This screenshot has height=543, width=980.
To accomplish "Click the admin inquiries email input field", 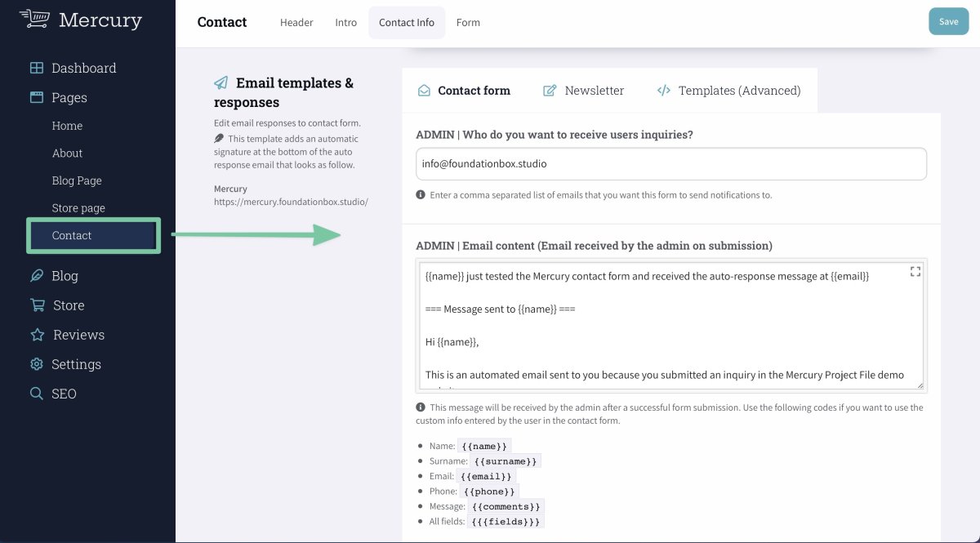I will [x=670, y=163].
